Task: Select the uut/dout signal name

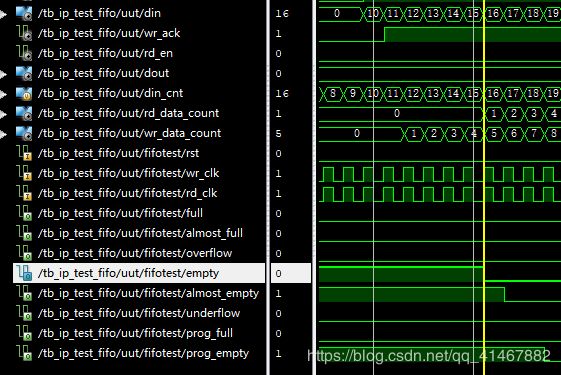Action: point(103,73)
